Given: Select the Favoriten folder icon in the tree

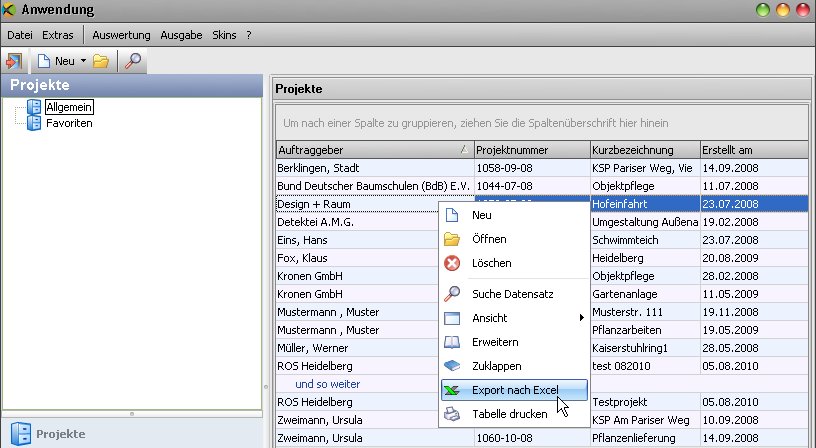Looking at the screenshot, I should [x=34, y=123].
